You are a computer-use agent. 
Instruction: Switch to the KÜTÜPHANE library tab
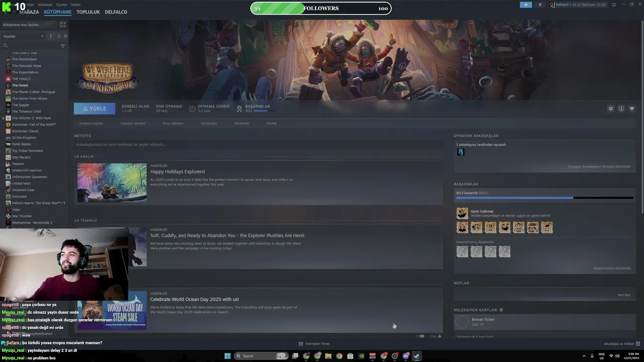(57, 12)
